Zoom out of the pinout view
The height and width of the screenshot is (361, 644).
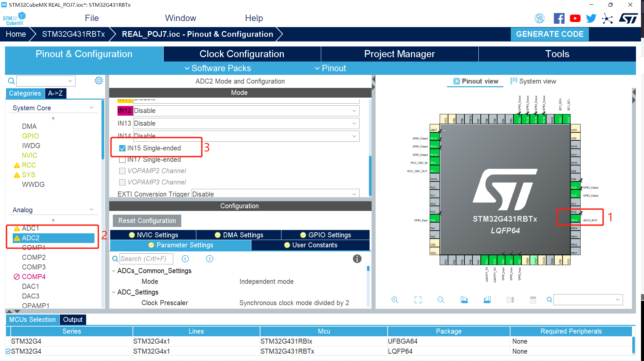click(441, 300)
